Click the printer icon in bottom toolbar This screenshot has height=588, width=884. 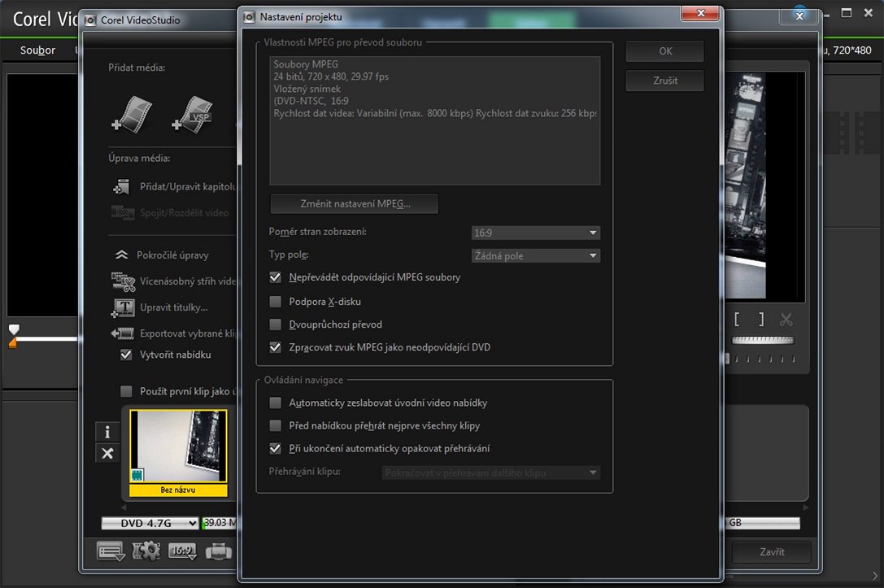click(x=219, y=552)
